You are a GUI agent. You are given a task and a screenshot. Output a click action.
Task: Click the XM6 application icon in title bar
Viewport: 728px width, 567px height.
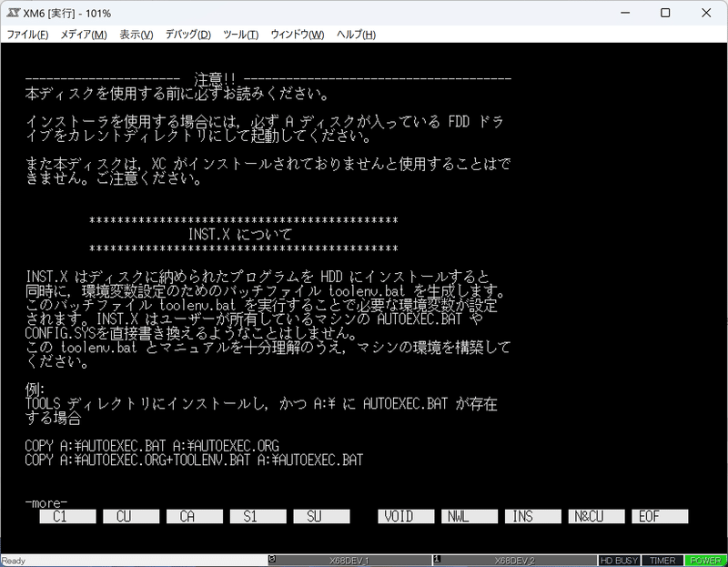click(x=13, y=13)
